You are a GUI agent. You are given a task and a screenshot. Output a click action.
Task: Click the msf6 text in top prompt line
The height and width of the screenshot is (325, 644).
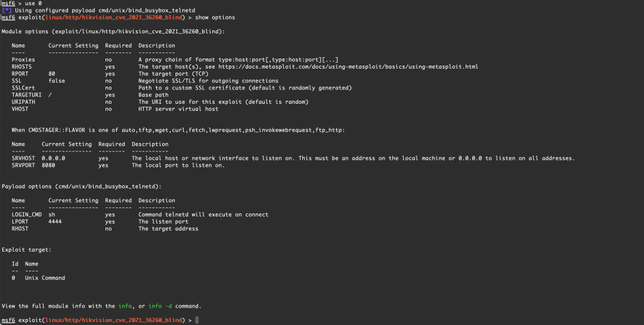click(8, 4)
